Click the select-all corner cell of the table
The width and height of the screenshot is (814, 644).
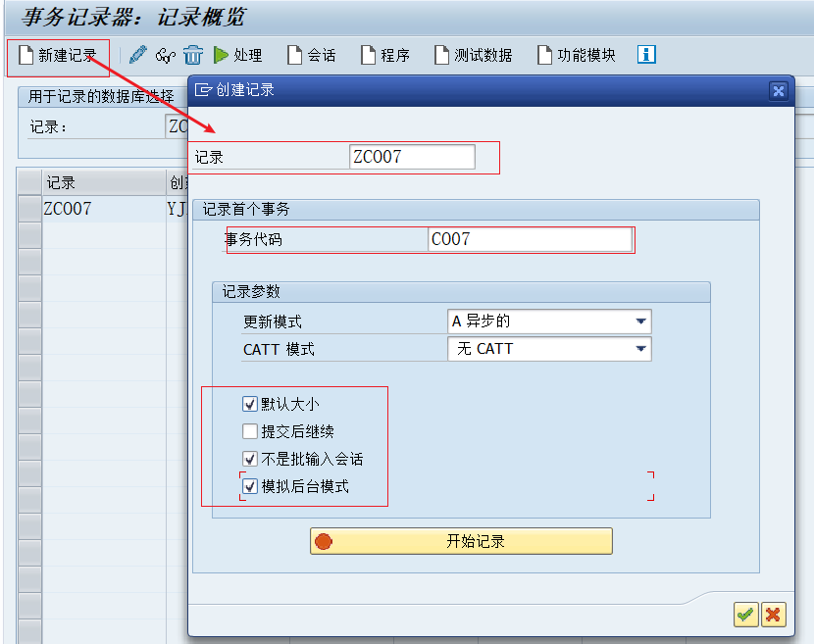[29, 182]
